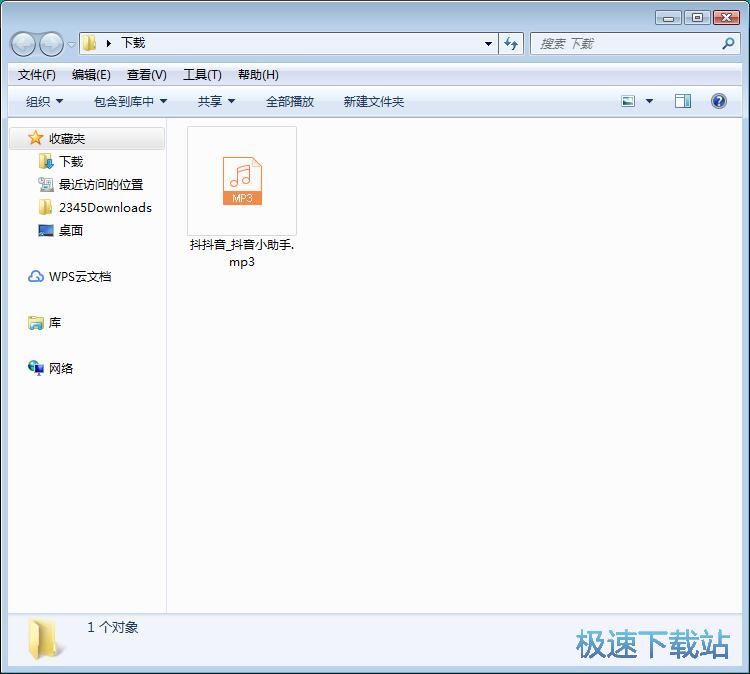Click the 1 个对象 status text

pos(112,627)
